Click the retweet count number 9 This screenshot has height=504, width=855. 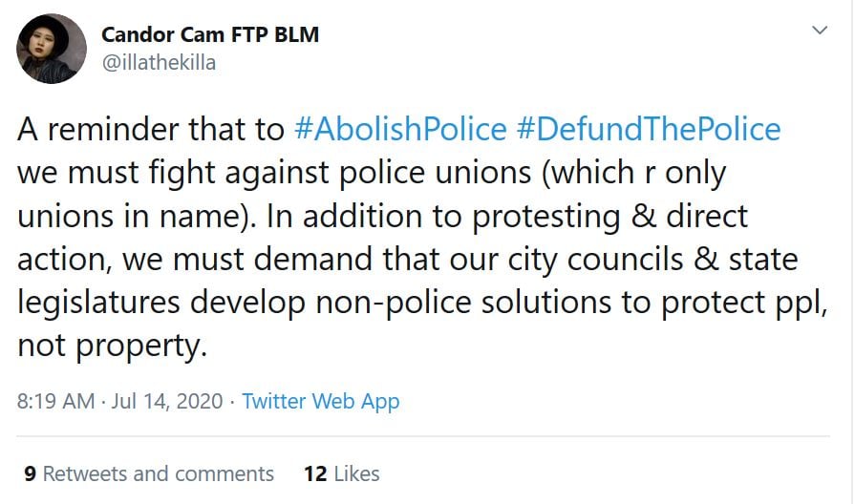point(30,473)
